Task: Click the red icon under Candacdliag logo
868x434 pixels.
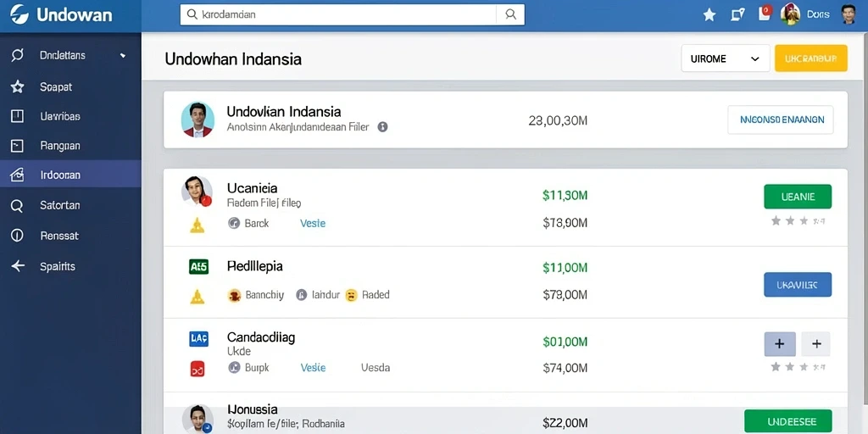Action: (x=198, y=368)
